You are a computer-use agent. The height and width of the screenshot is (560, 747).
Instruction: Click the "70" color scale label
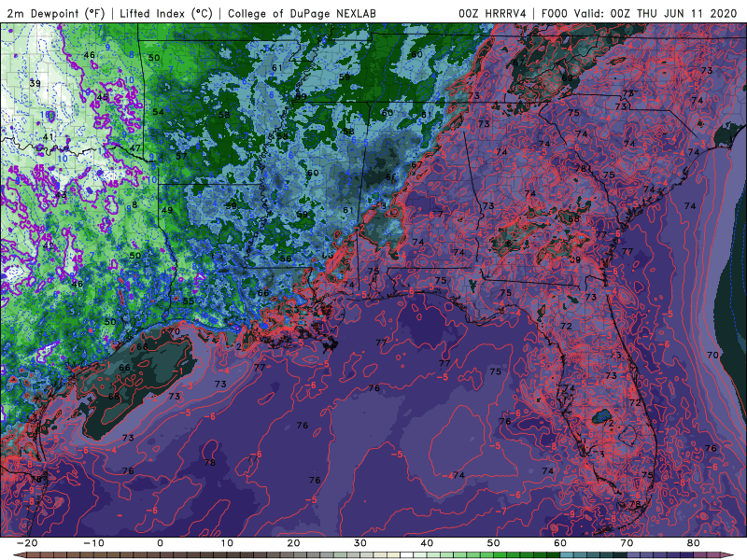tap(627, 543)
